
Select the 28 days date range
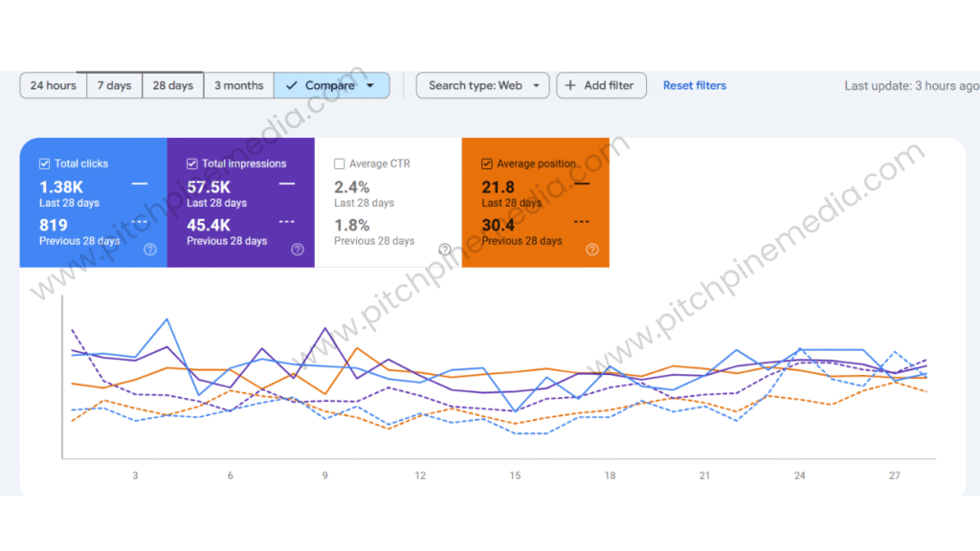pos(173,85)
